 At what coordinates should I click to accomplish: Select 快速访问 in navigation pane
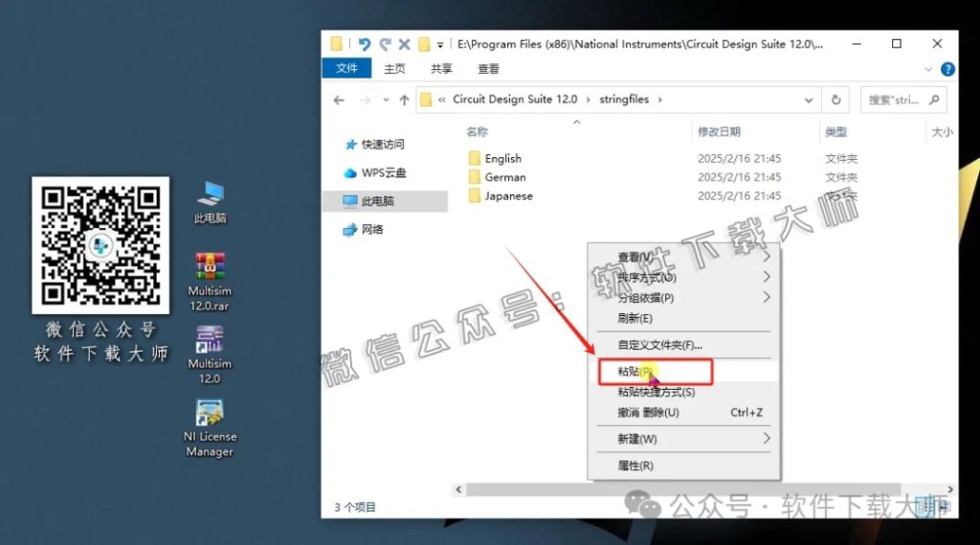(383, 145)
